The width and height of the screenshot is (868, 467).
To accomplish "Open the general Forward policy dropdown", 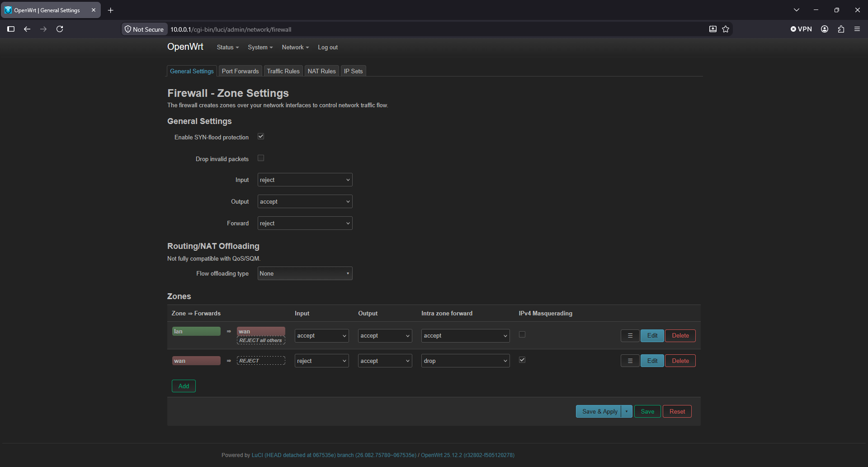I will pyautogui.click(x=305, y=223).
